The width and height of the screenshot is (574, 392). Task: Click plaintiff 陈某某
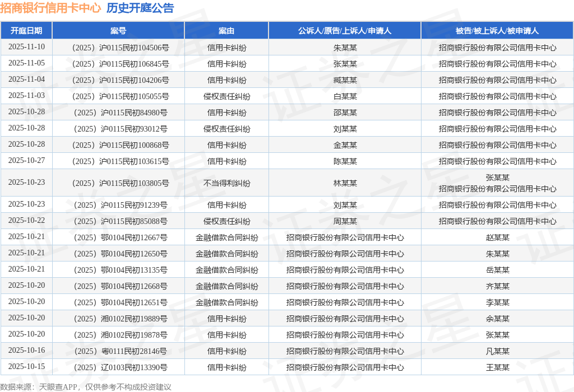(345, 161)
